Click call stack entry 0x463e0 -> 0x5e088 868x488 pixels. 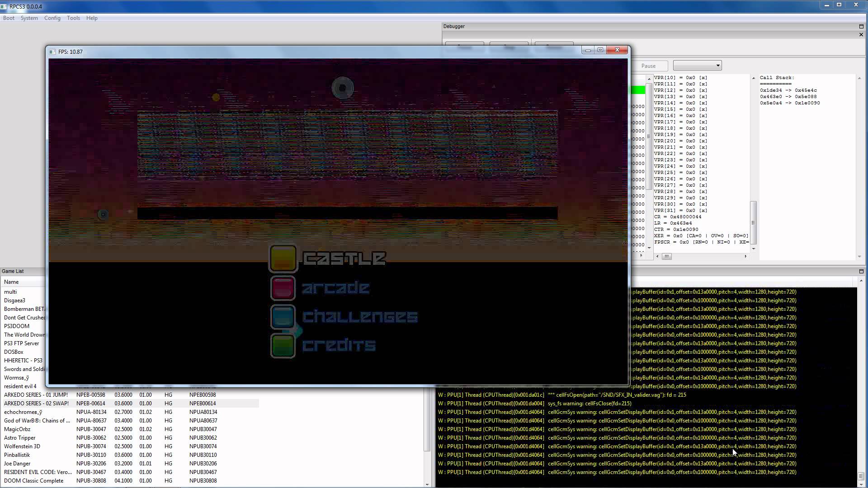(x=788, y=97)
